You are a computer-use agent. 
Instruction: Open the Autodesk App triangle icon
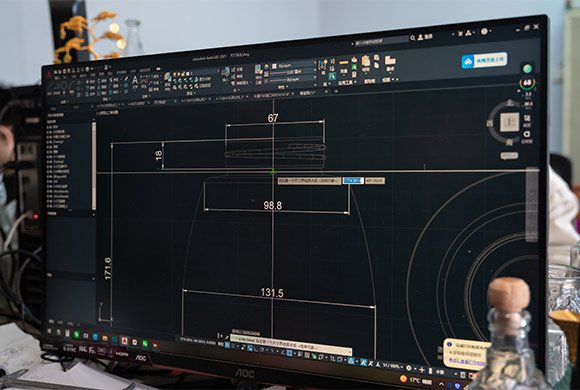point(468,33)
